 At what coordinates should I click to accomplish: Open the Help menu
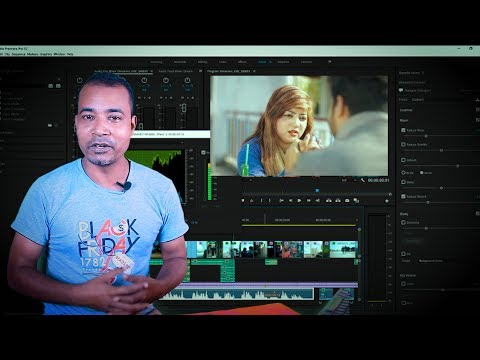pos(70,54)
